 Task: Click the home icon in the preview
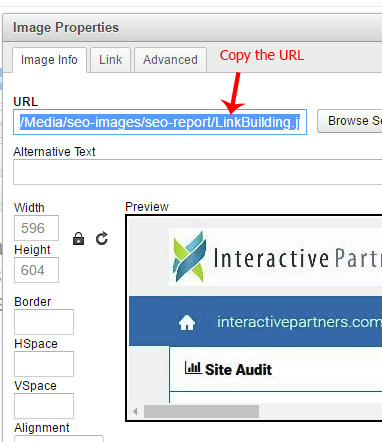point(187,323)
